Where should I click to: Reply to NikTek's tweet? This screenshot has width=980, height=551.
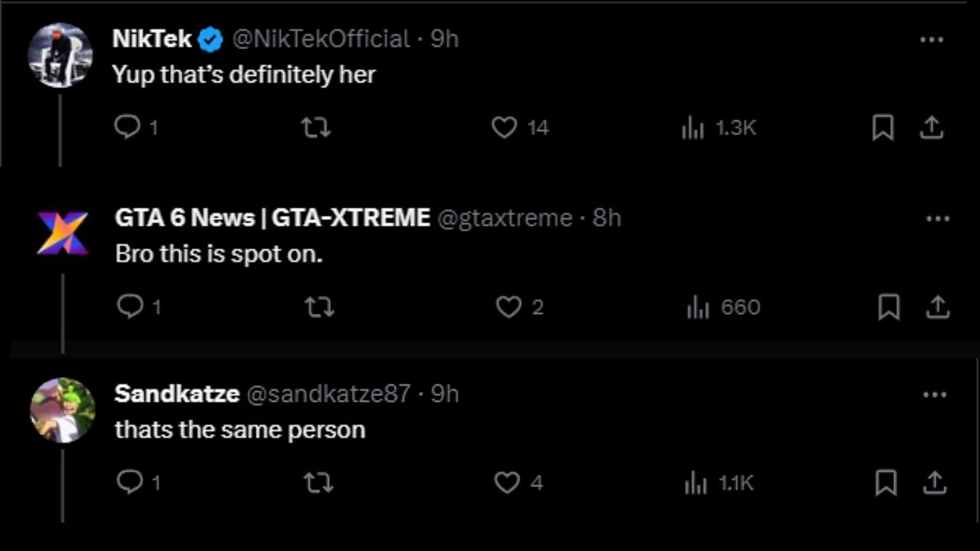(x=127, y=127)
